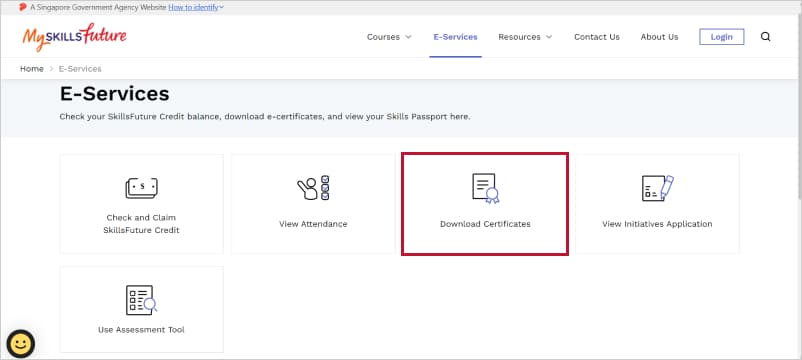Open the search magnifier icon

[x=765, y=37]
